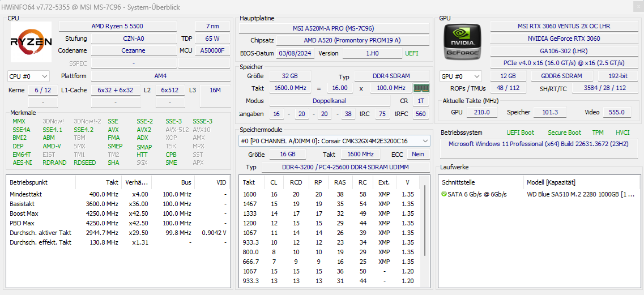Image resolution: width=644 pixels, height=295 pixels.
Task: Click the Secure Boot label
Action: tap(564, 132)
